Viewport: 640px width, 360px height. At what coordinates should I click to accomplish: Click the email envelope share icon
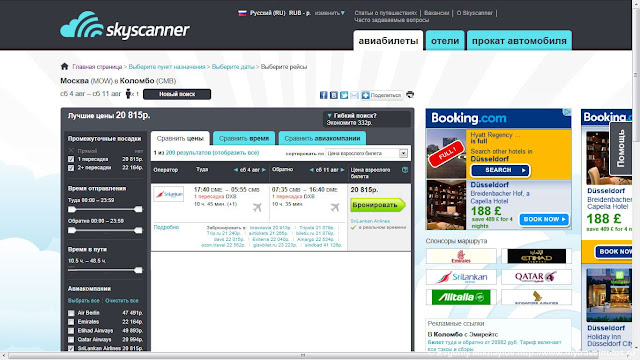point(354,95)
